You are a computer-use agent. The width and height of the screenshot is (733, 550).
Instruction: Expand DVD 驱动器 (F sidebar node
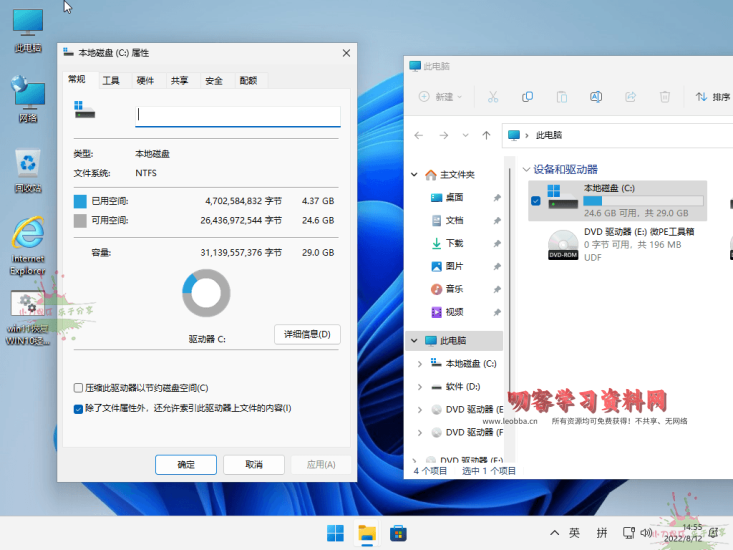pos(420,432)
